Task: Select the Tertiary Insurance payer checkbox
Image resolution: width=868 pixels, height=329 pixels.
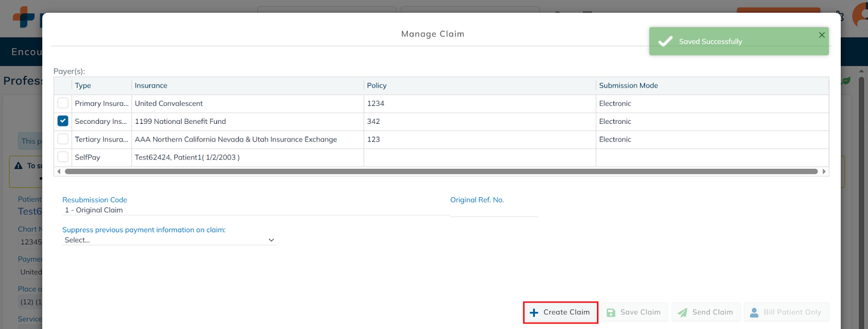Action: [x=63, y=139]
